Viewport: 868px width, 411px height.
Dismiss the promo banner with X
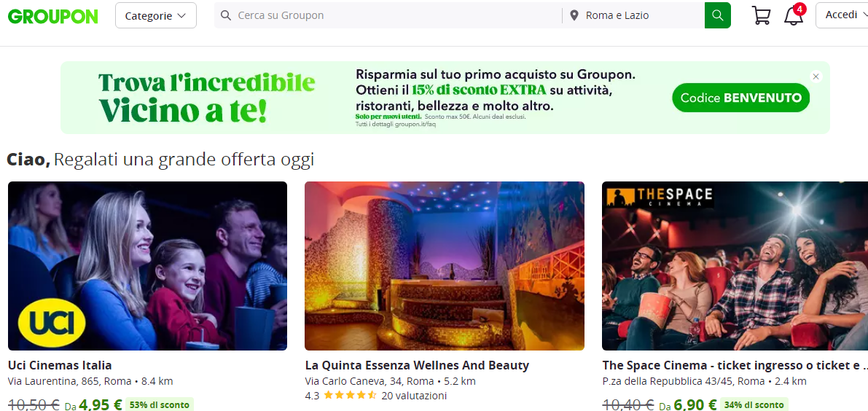pyautogui.click(x=816, y=77)
